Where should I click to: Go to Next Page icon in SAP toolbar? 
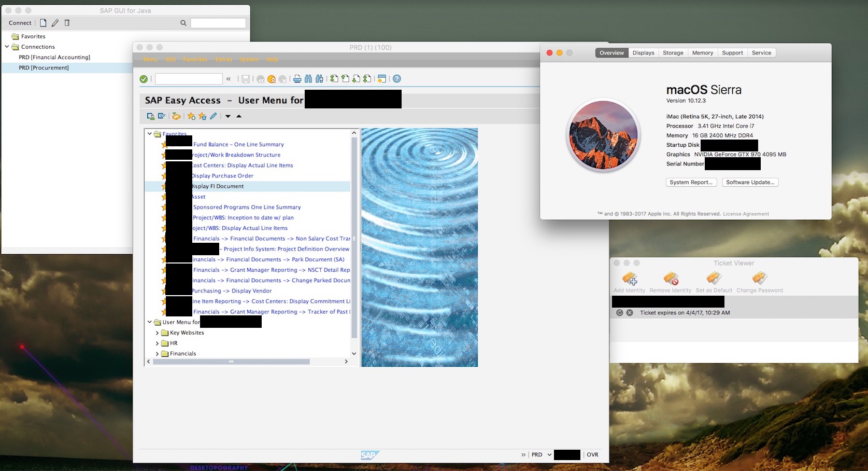356,79
